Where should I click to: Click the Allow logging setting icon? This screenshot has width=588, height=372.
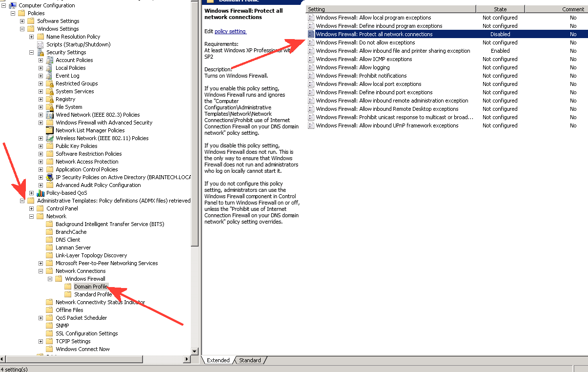[x=311, y=67]
